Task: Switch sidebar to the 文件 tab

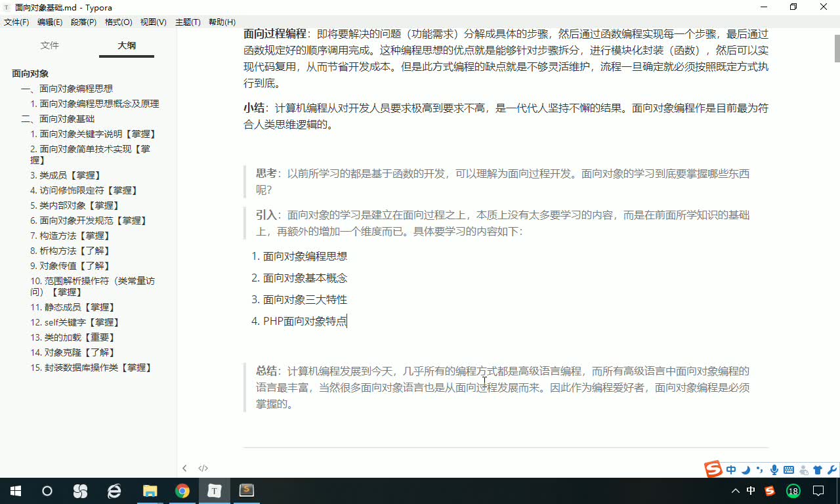Action: 50,45
